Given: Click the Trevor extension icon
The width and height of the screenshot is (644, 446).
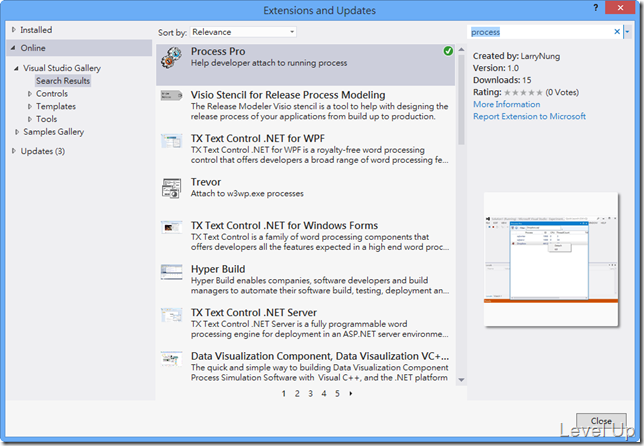Looking at the screenshot, I should click(171, 188).
